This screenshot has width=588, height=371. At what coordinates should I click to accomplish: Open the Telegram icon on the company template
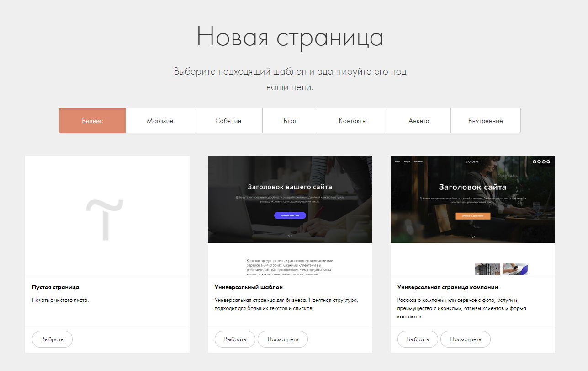548,161
